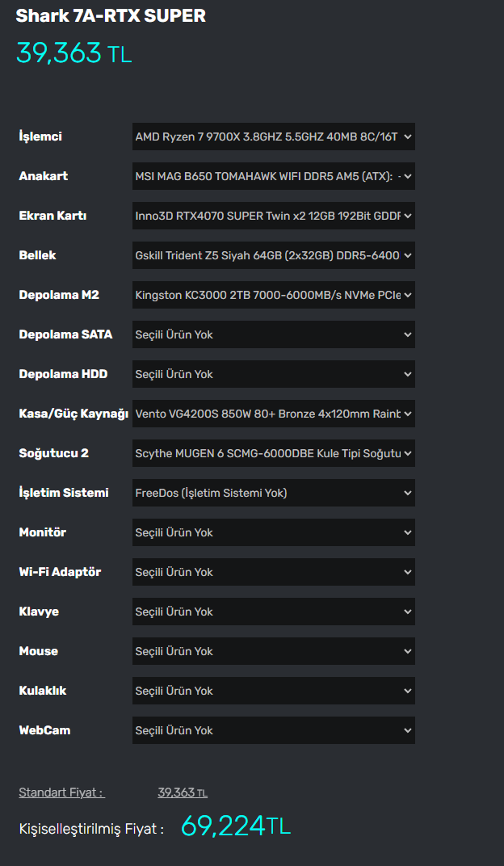
Task: Open the Ekran Kartı graphics card dropdown
Action: coord(273,216)
